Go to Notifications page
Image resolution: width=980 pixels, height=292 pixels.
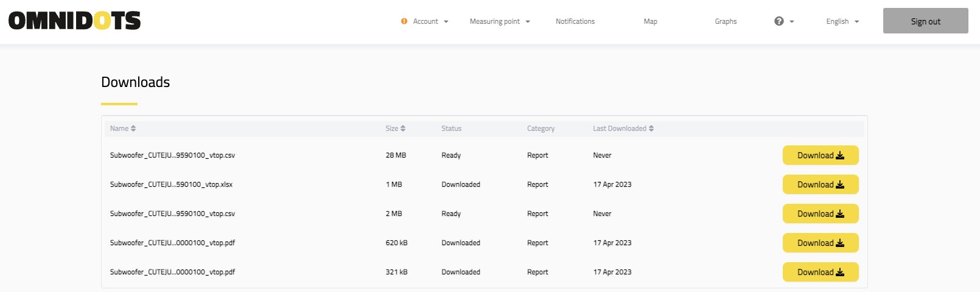point(575,21)
